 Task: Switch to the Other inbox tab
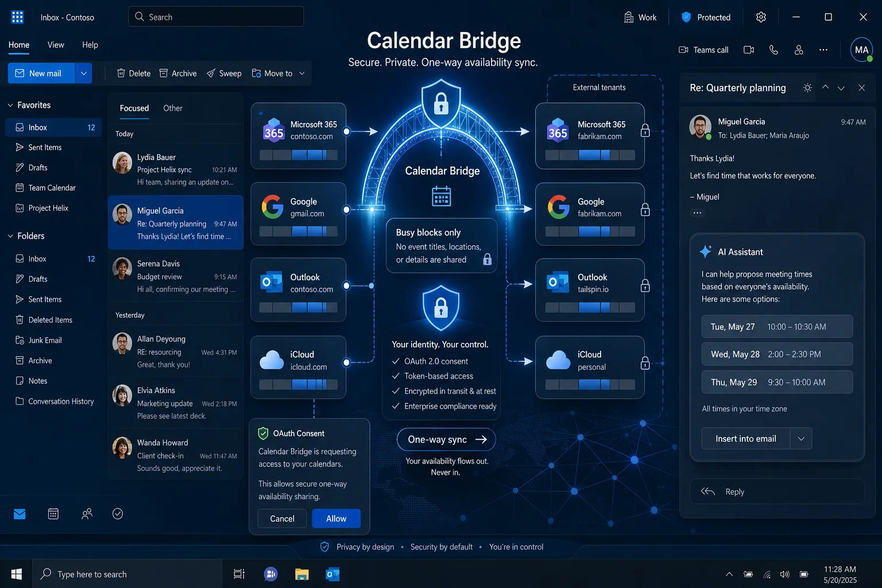click(173, 108)
